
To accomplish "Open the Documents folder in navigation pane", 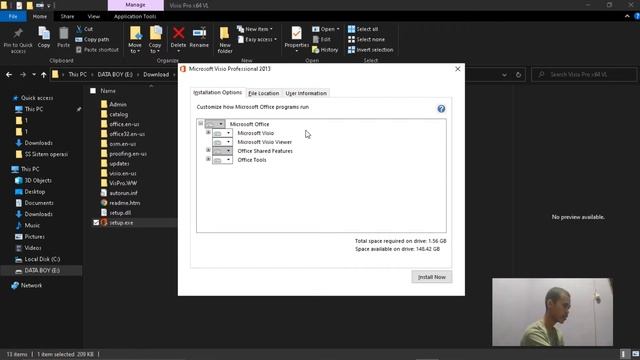I will pos(34,203).
